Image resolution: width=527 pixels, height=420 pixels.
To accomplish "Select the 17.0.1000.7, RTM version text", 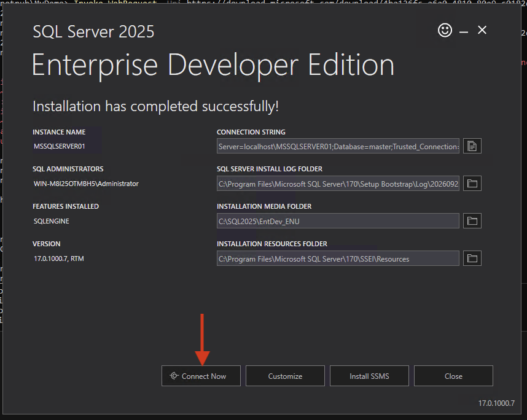I will click(59, 259).
